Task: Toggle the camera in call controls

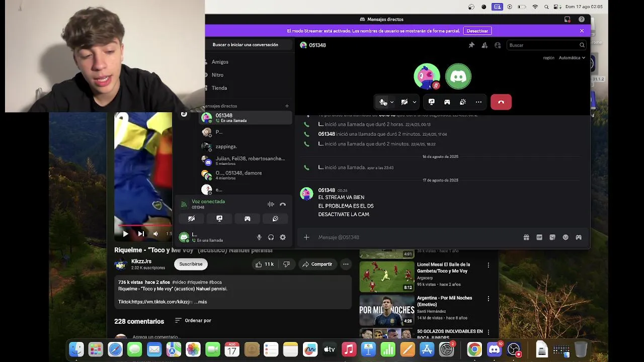Action: click(x=405, y=102)
